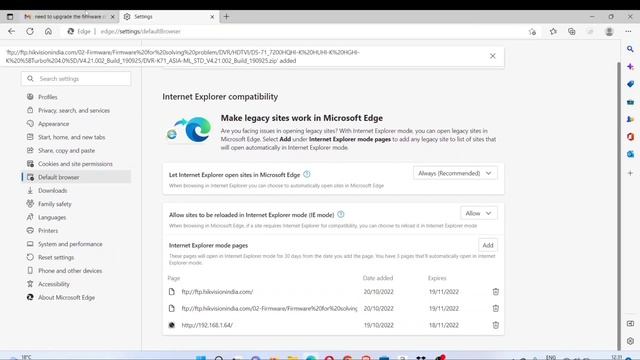Image resolution: width=640 pixels, height=360 pixels.
Task: Open sidebar settings gear icon
Action: pos(630,341)
